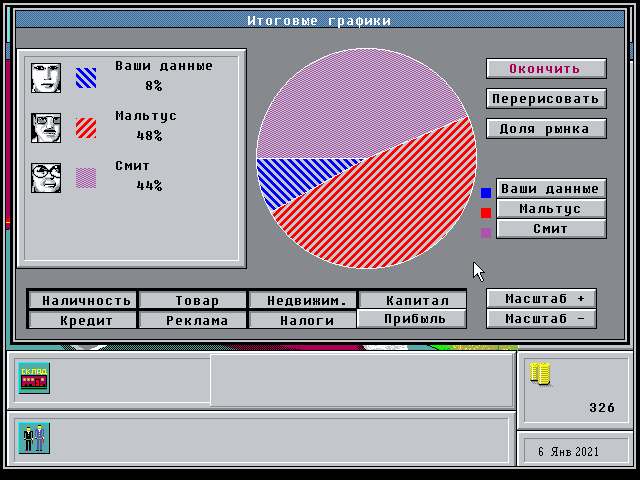Click the solid blue square beside the Ваши данные button
Viewport: 640px width, 480px height.
(486, 193)
